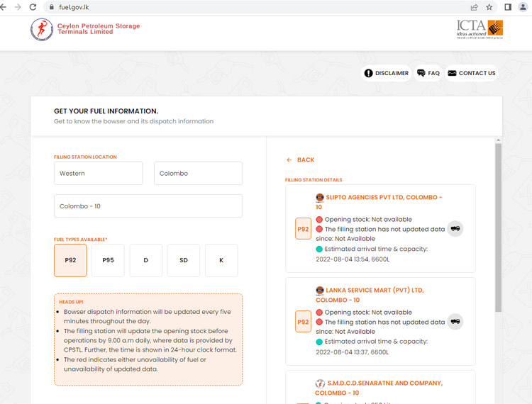Open the browser profile avatar
This screenshot has width=532, height=404.
point(523,7)
